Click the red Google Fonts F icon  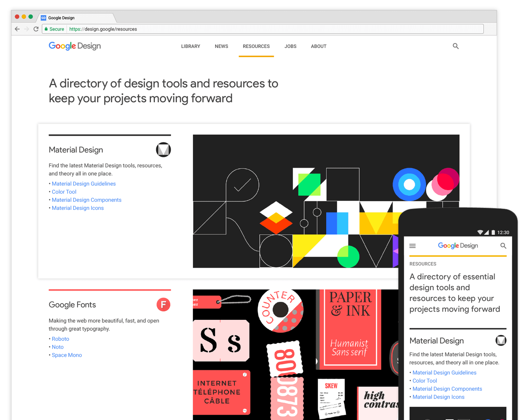coord(163,304)
